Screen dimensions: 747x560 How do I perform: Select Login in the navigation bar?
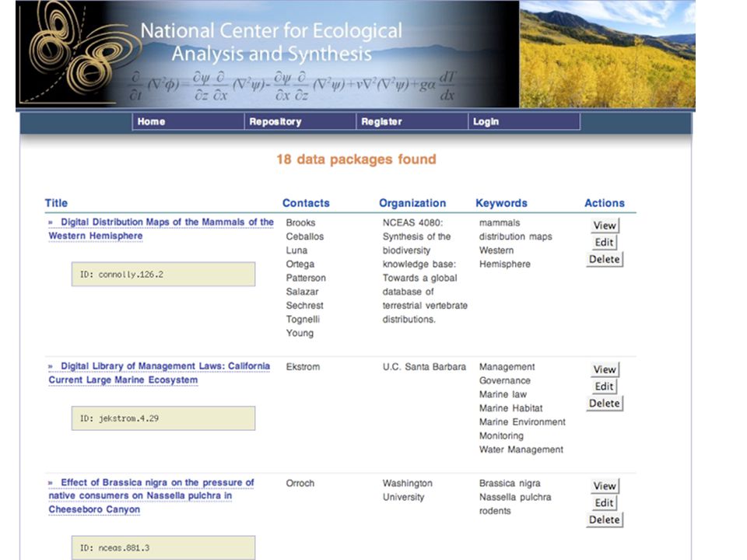point(524,121)
